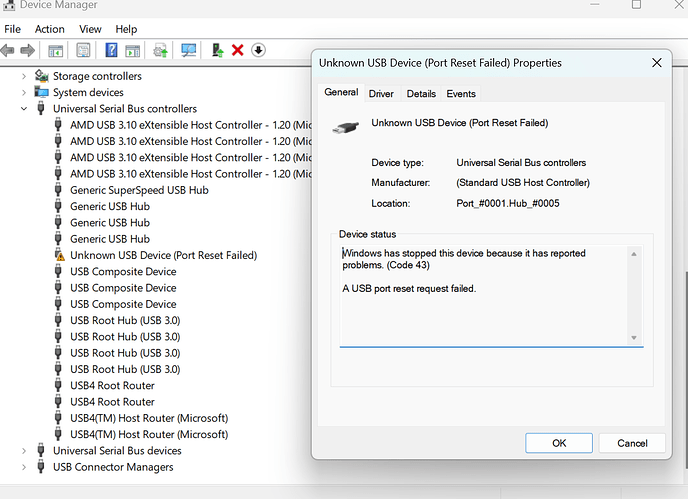688x499 pixels.
Task: Scan for hardware changes via monitor icon
Action: click(x=189, y=50)
